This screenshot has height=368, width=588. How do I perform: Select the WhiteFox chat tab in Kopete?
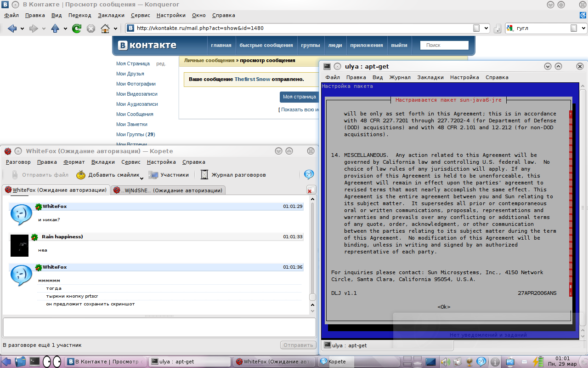pos(56,190)
